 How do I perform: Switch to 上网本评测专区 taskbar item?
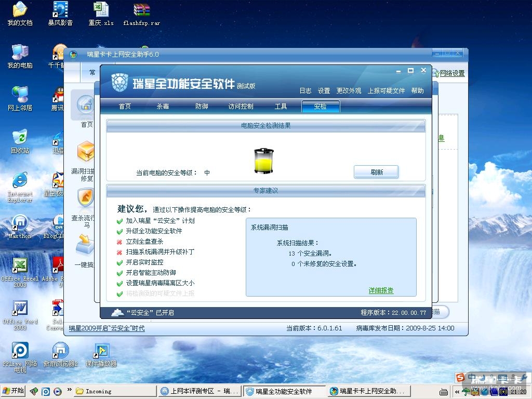[200, 392]
